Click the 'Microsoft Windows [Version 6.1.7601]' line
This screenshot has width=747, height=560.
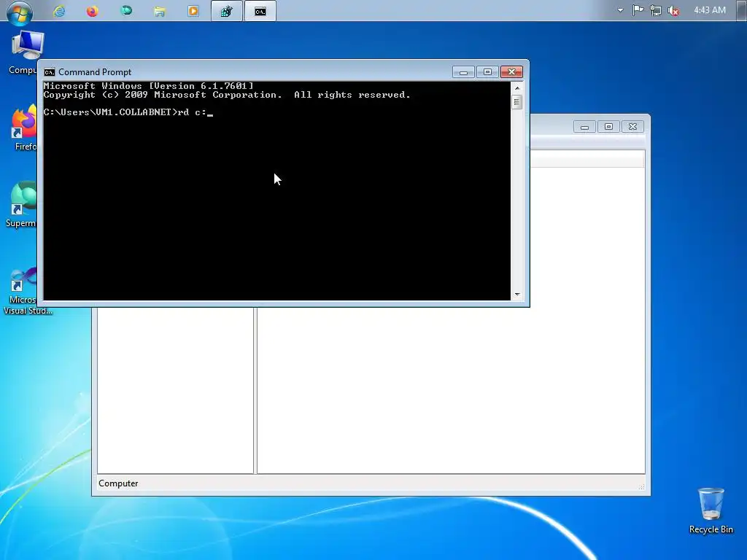pos(148,86)
